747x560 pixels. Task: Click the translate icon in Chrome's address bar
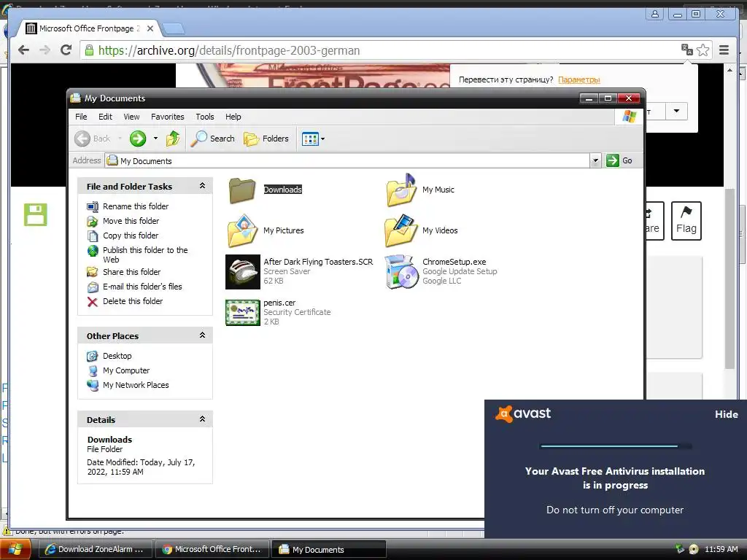pyautogui.click(x=687, y=50)
